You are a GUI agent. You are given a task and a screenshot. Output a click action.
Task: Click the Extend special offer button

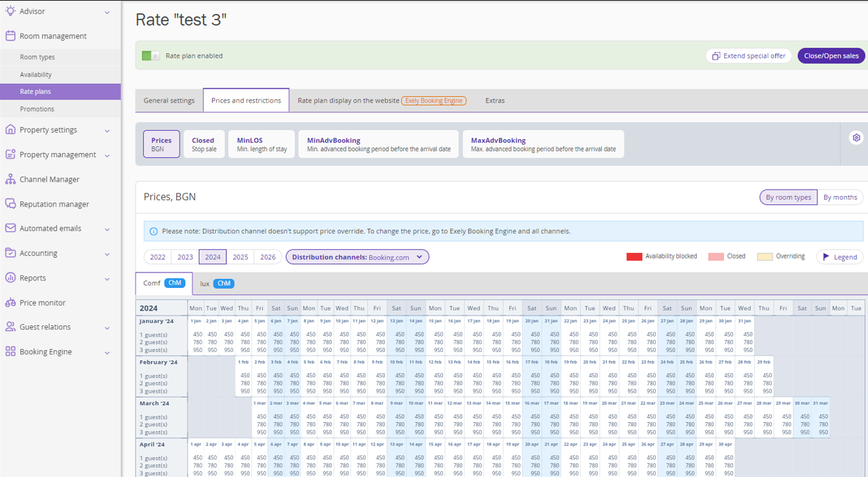pos(748,55)
